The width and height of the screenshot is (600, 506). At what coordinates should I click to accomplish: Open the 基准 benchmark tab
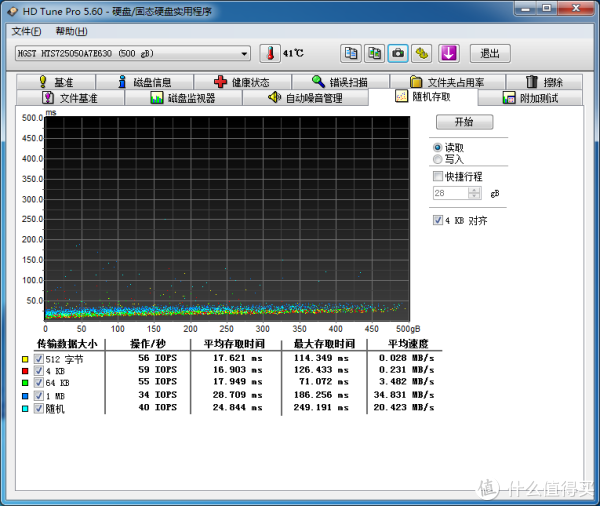tap(56, 82)
